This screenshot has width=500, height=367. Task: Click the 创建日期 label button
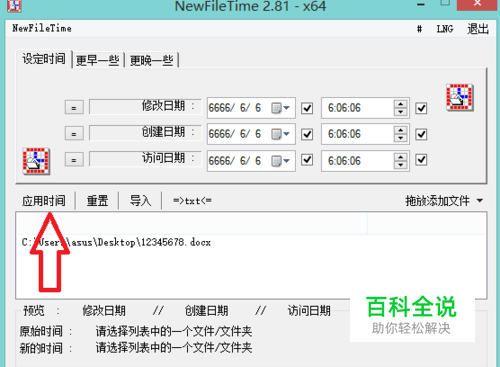click(x=145, y=133)
